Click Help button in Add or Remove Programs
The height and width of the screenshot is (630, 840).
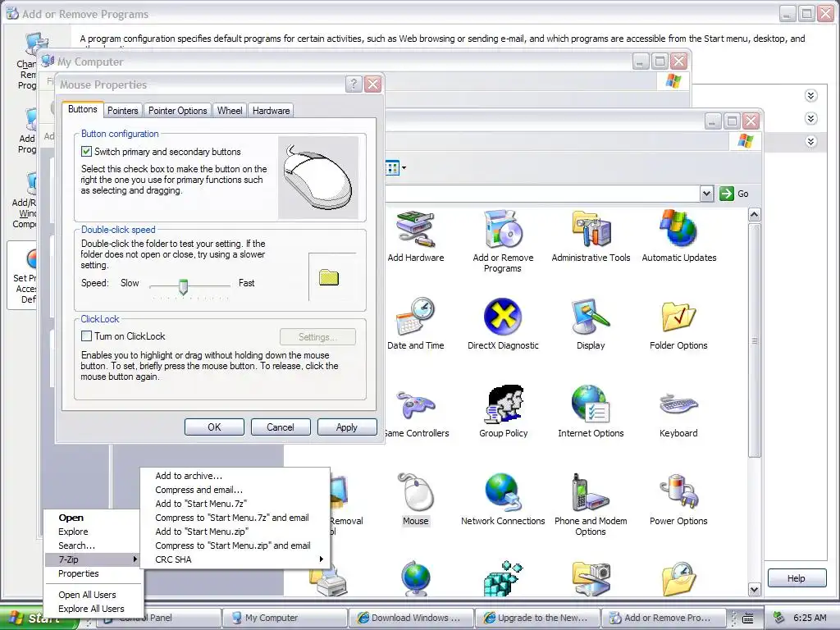coord(796,578)
